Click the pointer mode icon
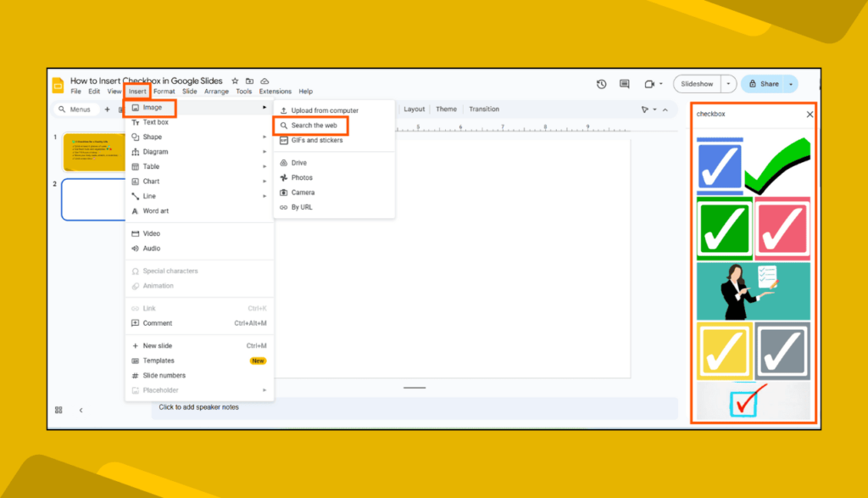This screenshot has height=498, width=868. [x=645, y=109]
